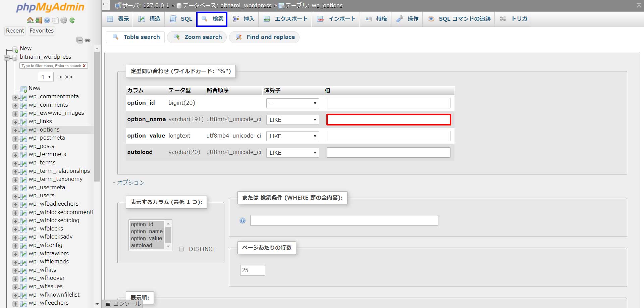This screenshot has width=644, height=308.
Task: Select the Find and replace sub-tab
Action: (x=265, y=37)
